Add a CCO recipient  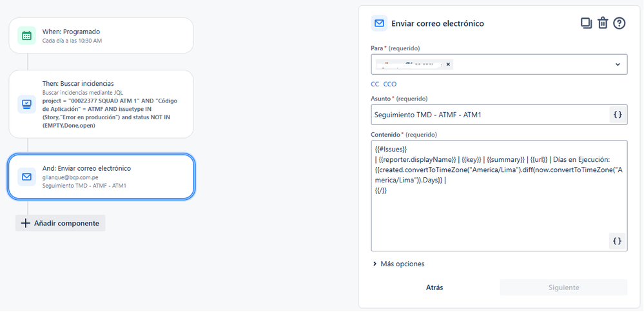click(x=390, y=84)
